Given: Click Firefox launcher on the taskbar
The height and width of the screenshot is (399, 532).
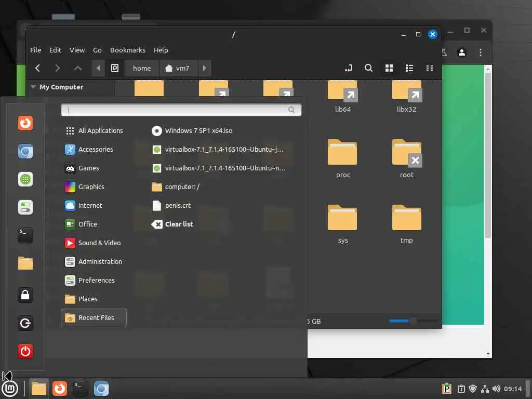Looking at the screenshot, I should click(60, 389).
